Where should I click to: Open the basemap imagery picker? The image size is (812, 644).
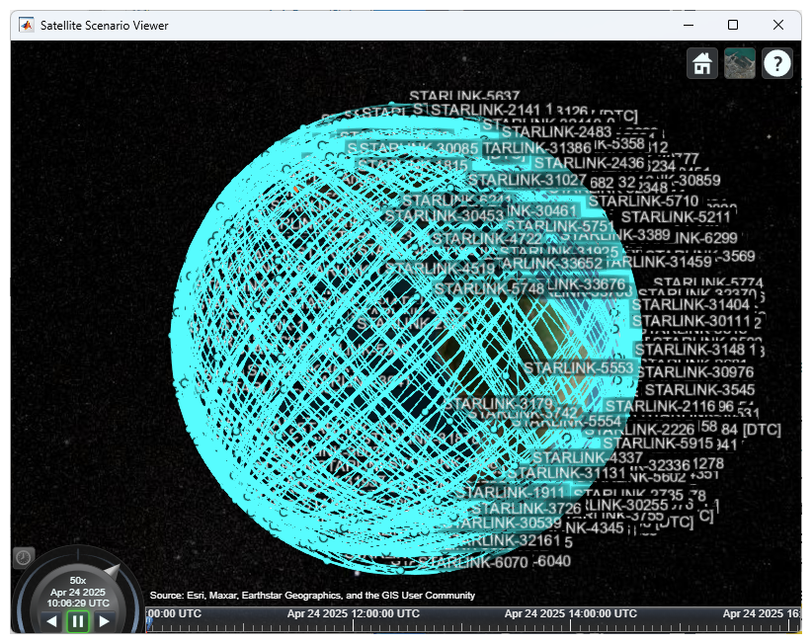(x=740, y=63)
